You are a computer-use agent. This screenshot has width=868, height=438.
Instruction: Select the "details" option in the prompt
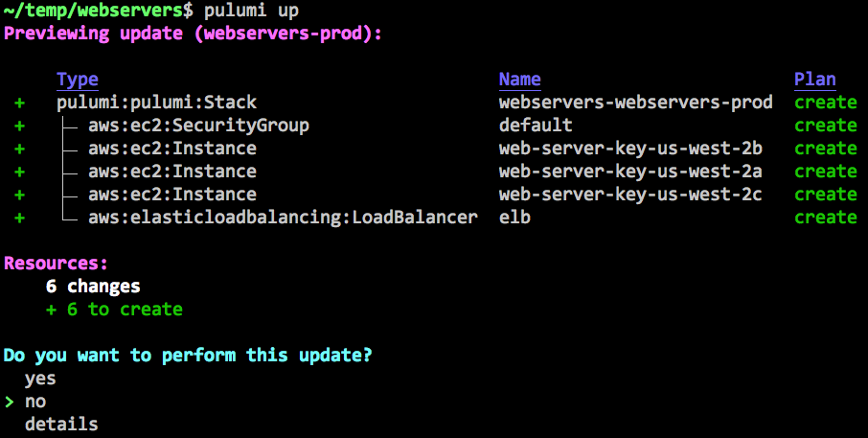click(61, 425)
